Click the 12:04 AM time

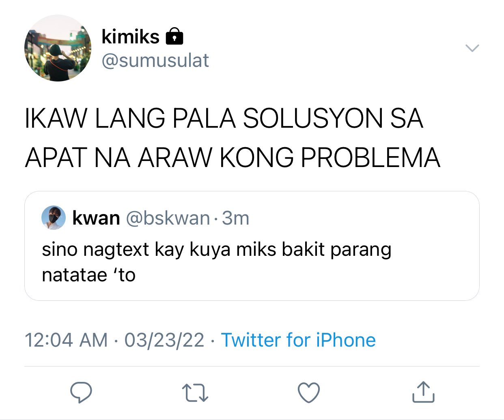coord(66,340)
